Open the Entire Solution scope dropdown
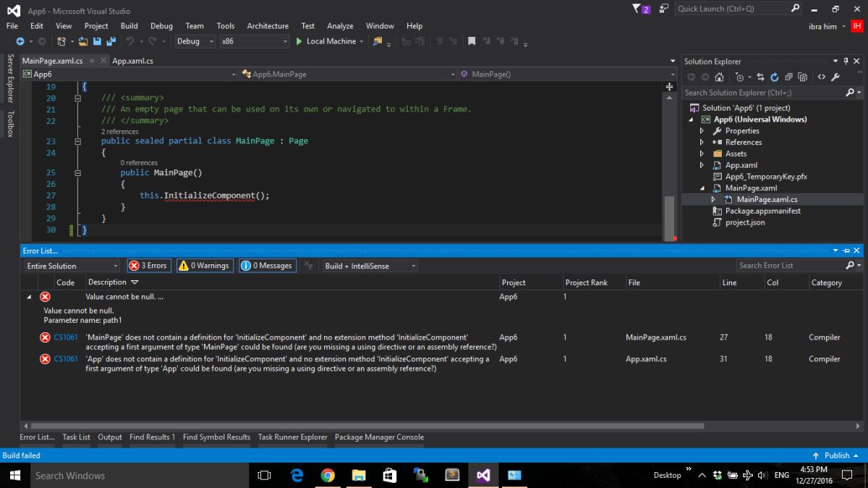This screenshot has width=868, height=488. [72, 266]
